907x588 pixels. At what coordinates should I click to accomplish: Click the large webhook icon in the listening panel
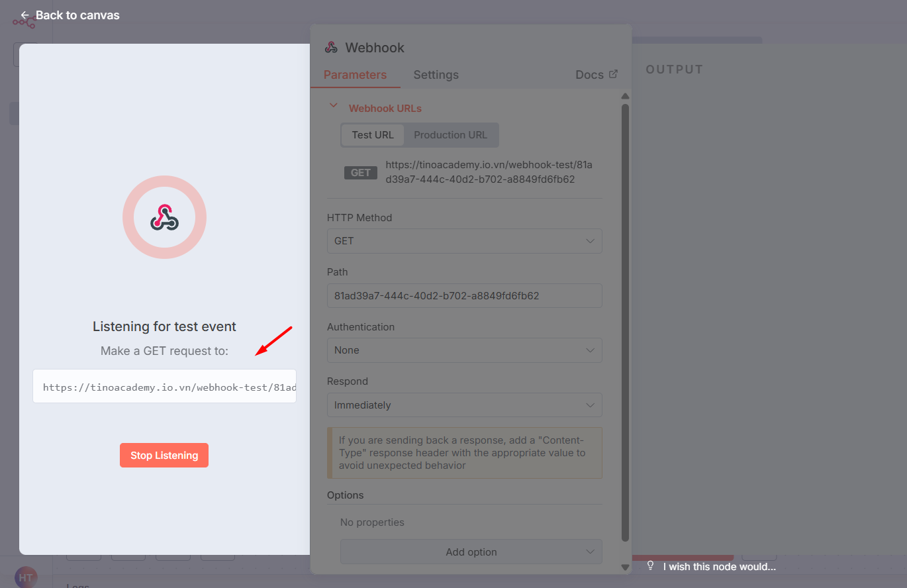coord(164,217)
